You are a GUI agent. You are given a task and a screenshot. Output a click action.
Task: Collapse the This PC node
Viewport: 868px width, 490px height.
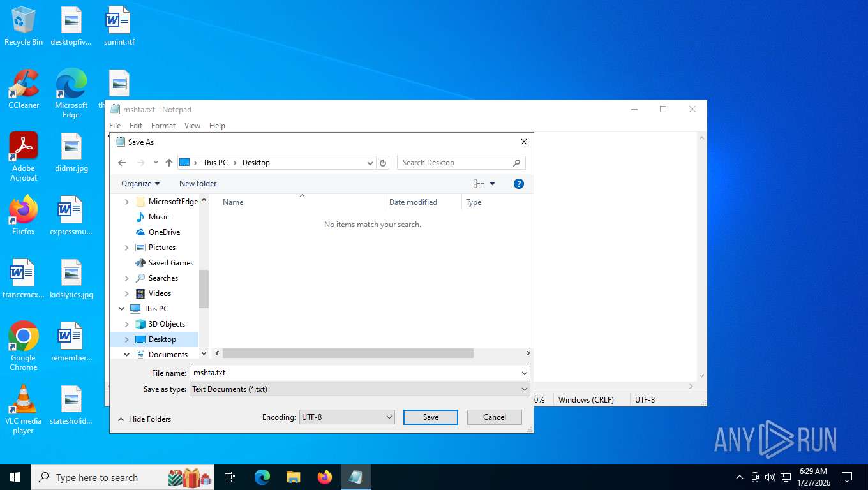[x=122, y=309]
